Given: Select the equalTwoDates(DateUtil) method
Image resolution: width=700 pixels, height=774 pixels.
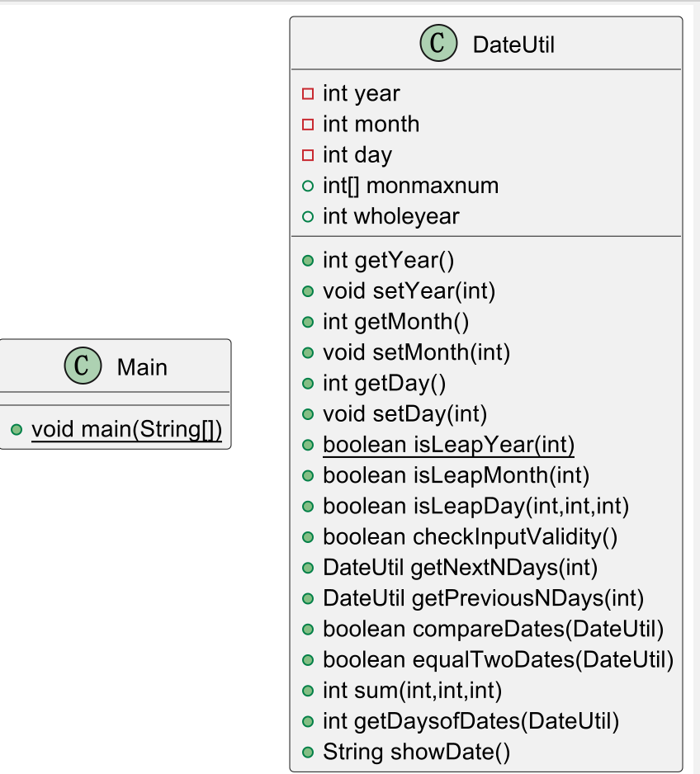Looking at the screenshot, I should 498,660.
